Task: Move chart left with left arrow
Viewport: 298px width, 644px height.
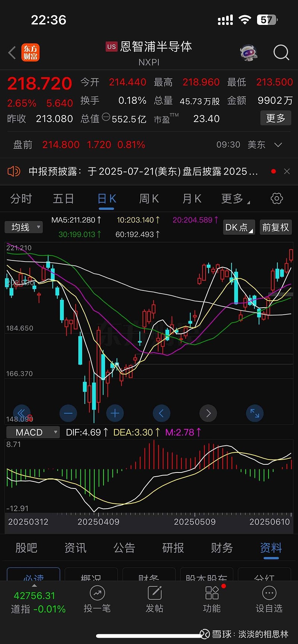Action: click(161, 413)
